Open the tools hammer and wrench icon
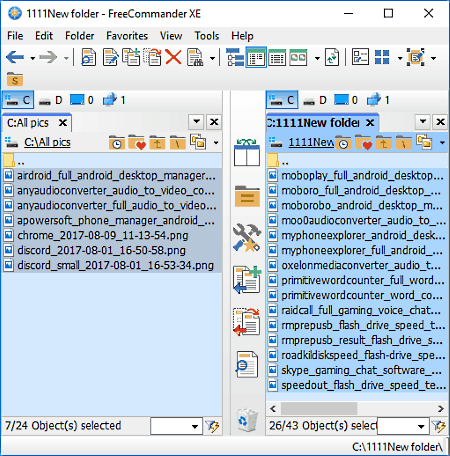Viewport: 450px width, 456px height. point(247,237)
